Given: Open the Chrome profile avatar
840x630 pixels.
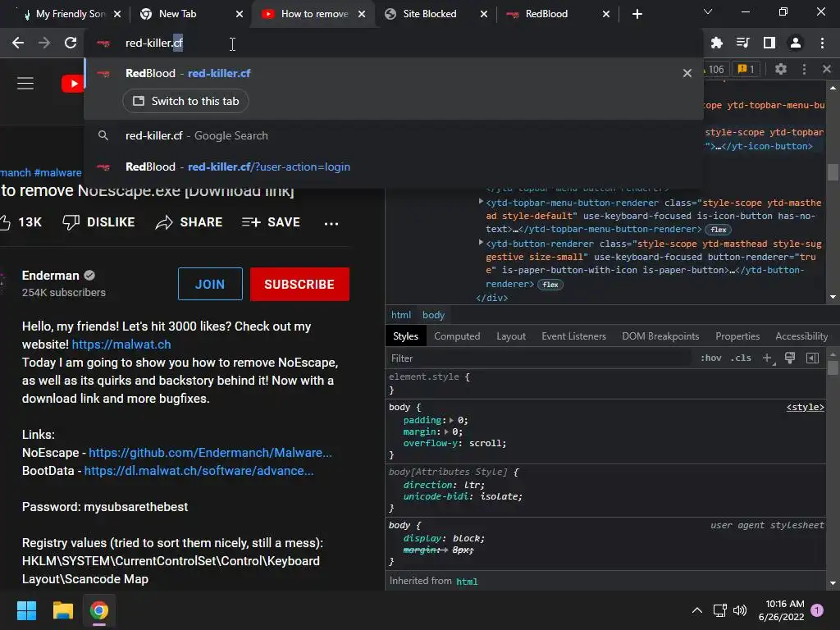Looking at the screenshot, I should point(796,43).
